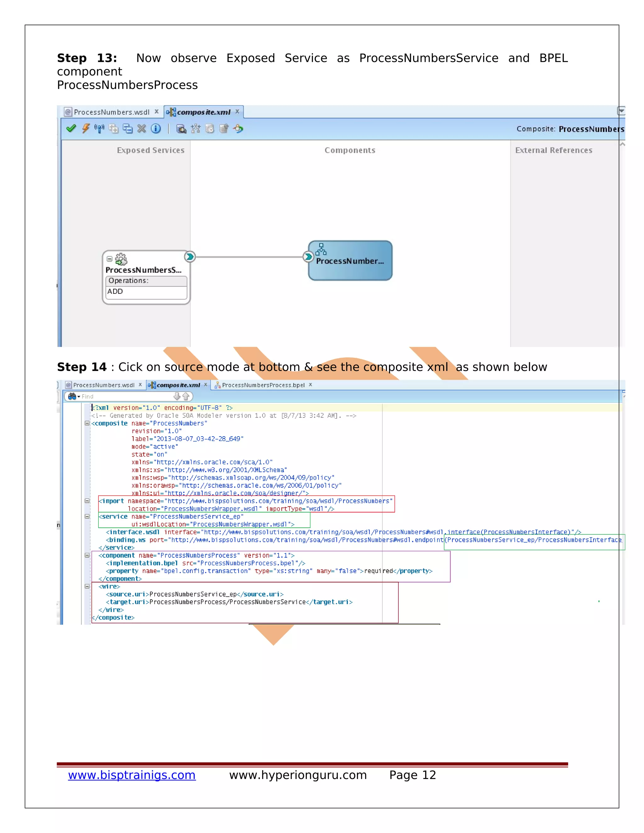This screenshot has height=833, width=644.
Task: Click the target.uri line in wire element
Action: (x=229, y=602)
